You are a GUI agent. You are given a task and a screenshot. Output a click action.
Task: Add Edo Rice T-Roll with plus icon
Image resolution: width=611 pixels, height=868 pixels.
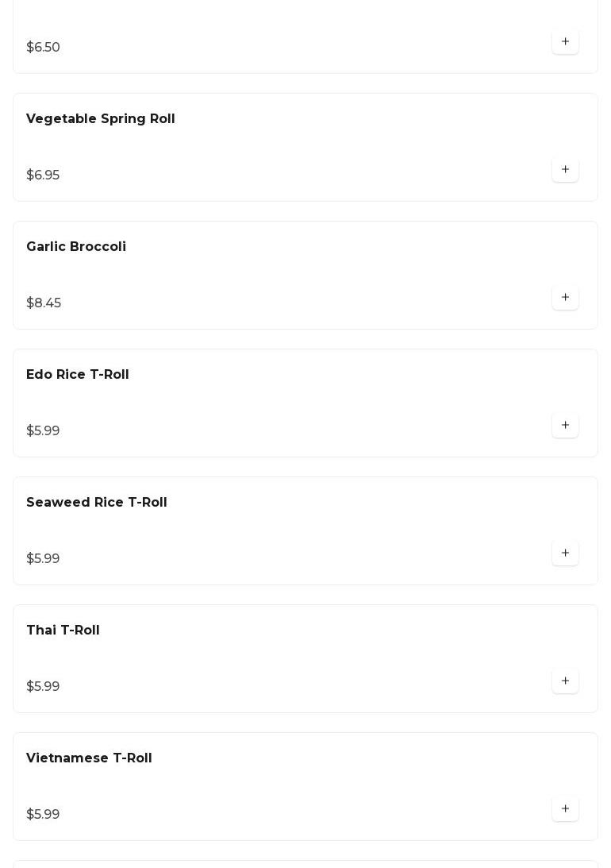click(x=565, y=425)
